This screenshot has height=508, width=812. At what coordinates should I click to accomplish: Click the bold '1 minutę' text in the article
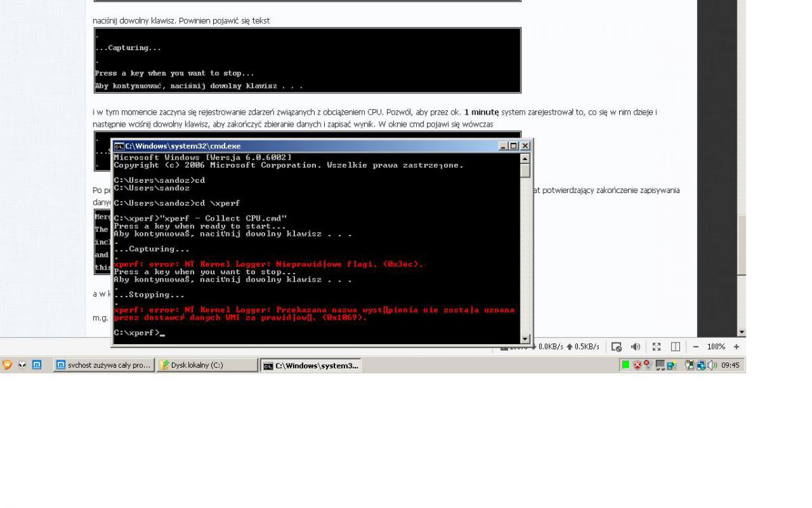click(481, 112)
